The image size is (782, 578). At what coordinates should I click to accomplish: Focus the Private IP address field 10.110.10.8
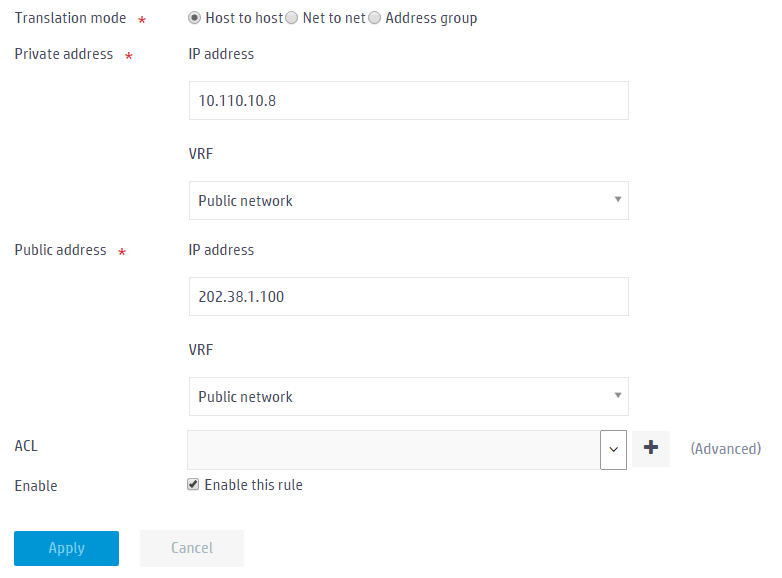(x=408, y=101)
